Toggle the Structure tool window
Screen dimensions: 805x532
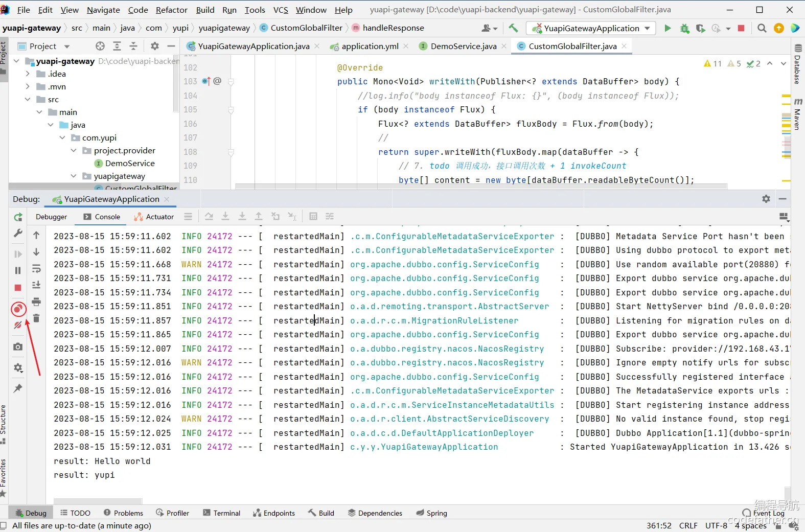(x=4, y=424)
